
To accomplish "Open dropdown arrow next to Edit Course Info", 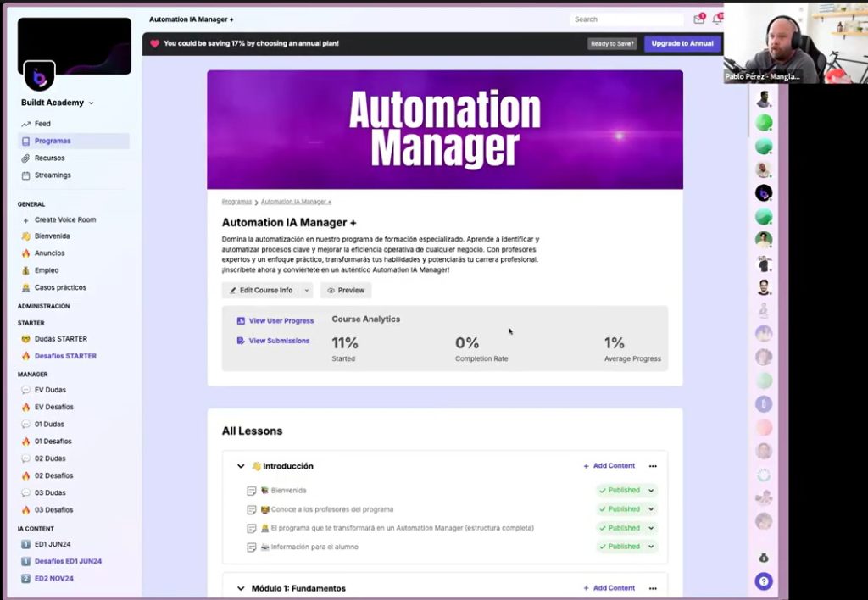I will coord(306,291).
